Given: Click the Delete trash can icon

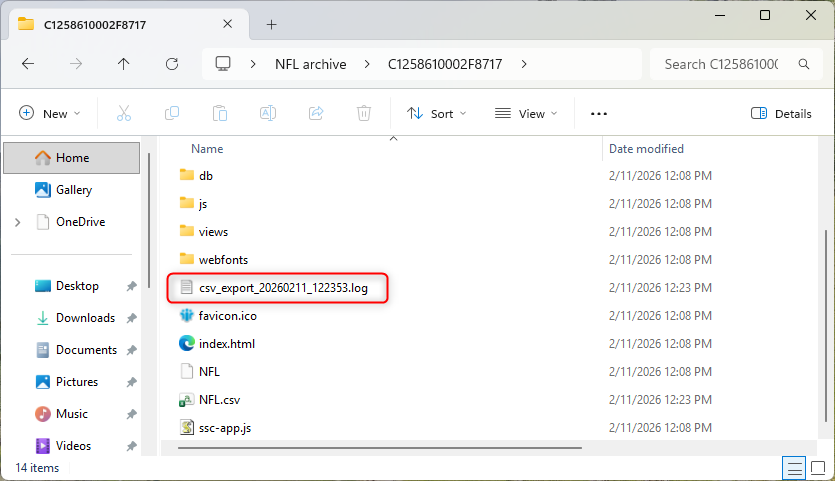Looking at the screenshot, I should coord(364,113).
